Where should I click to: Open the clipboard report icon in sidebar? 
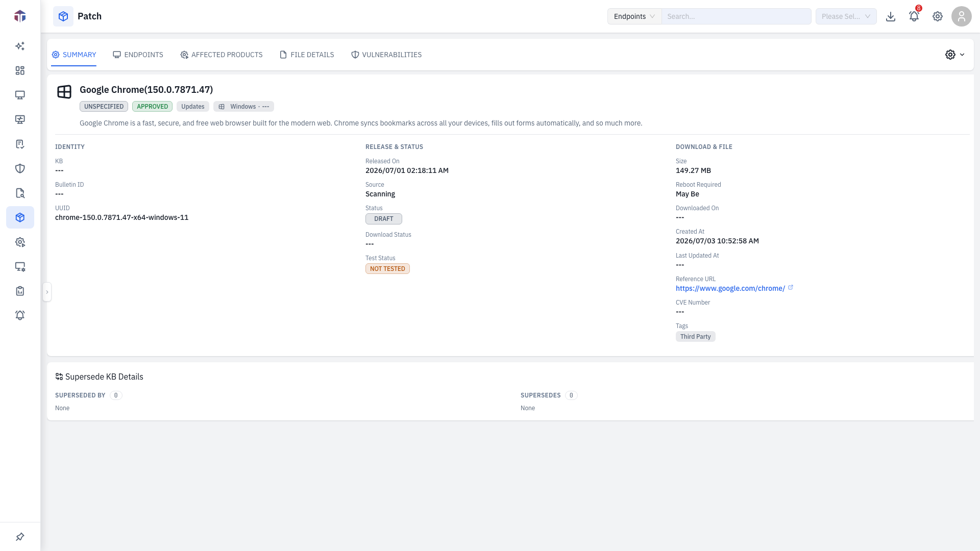[x=20, y=291]
